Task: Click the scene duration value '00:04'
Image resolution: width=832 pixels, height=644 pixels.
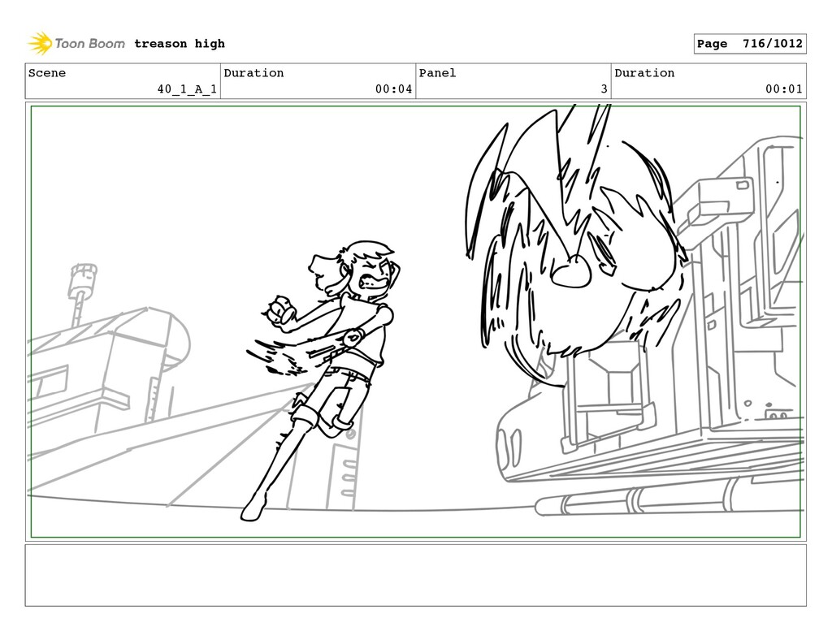Action: (x=394, y=89)
